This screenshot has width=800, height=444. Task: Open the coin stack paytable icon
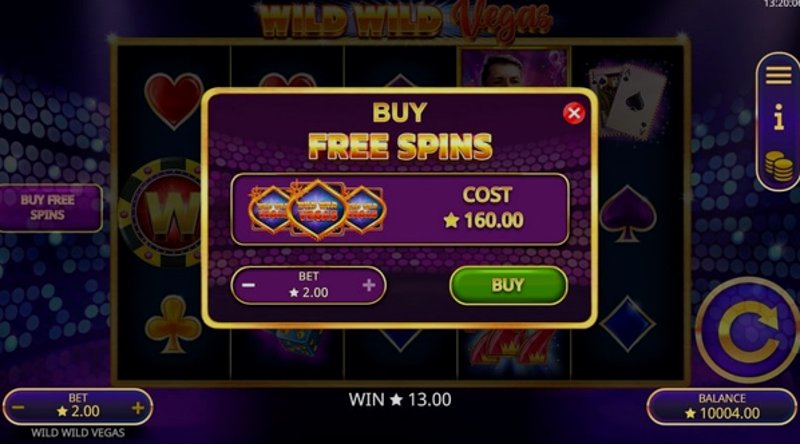779,165
